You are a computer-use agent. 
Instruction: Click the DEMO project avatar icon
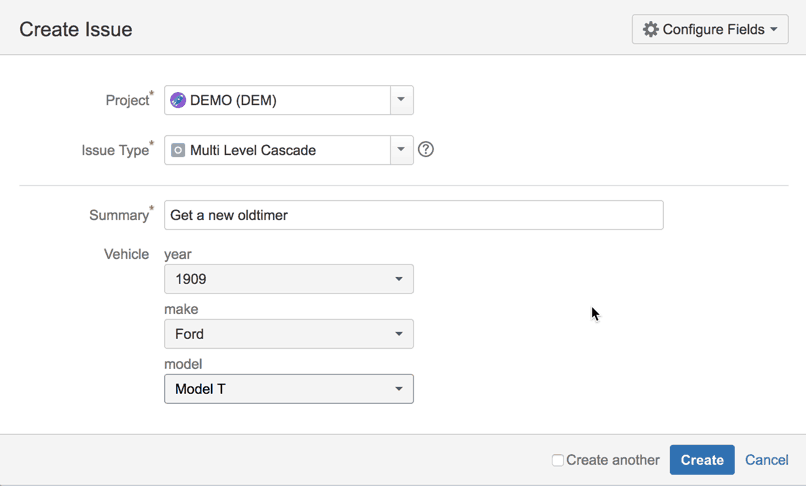click(x=178, y=100)
